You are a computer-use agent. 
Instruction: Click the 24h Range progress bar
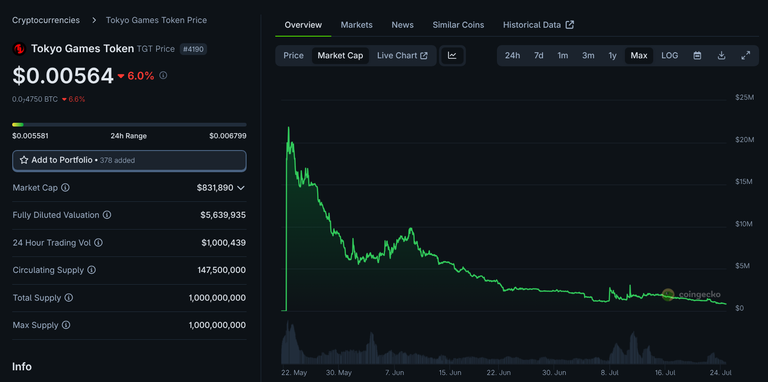[x=129, y=124]
